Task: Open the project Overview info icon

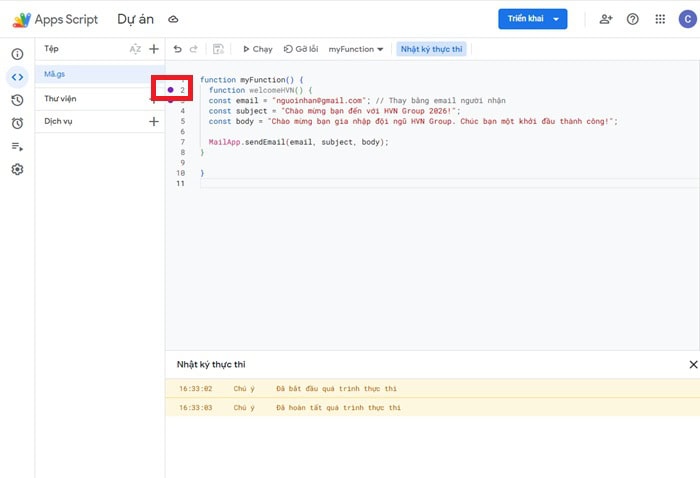Action: click(x=17, y=54)
